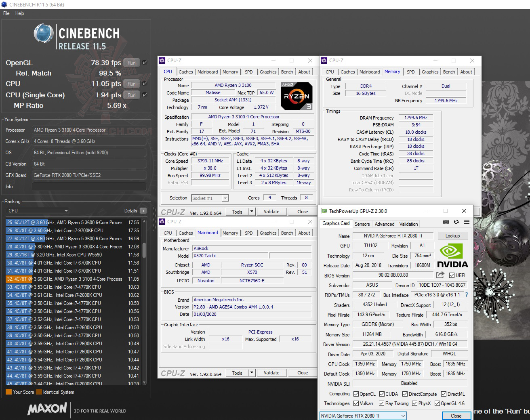Screen dimensions: 530x420
Task: Click the Tools button in the CPU-Z Mainboard window
Action: 237,373
